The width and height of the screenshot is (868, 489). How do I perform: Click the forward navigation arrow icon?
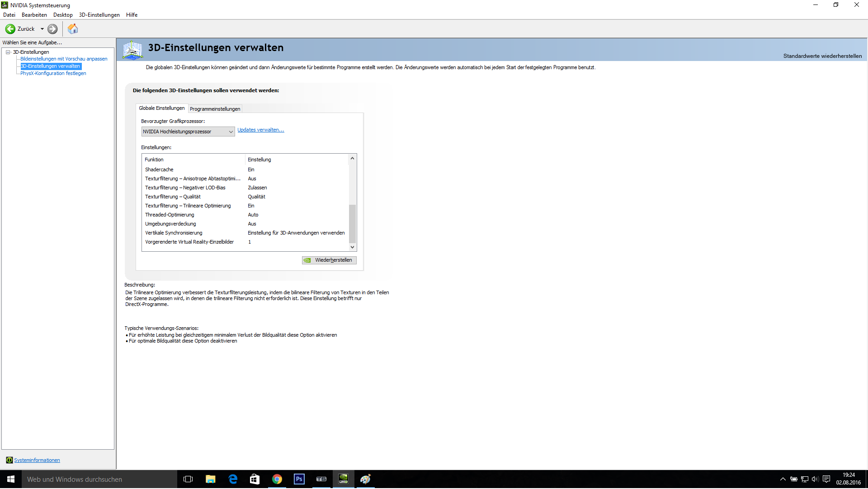coord(52,29)
